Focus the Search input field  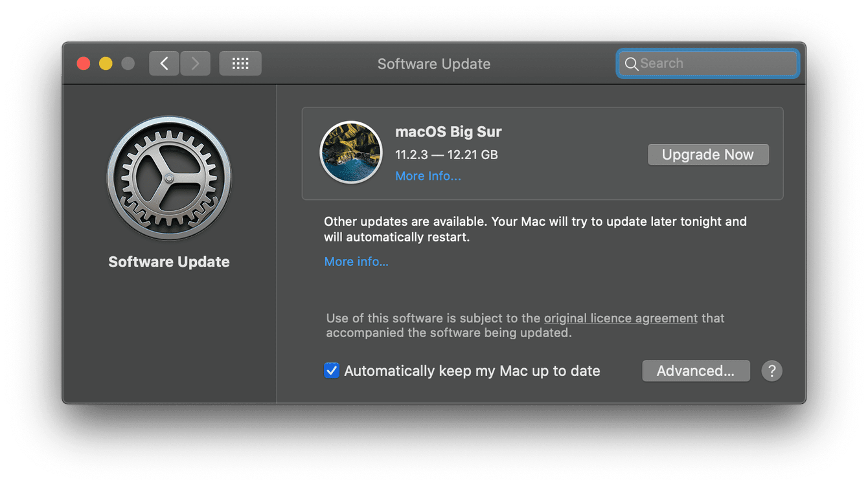707,64
